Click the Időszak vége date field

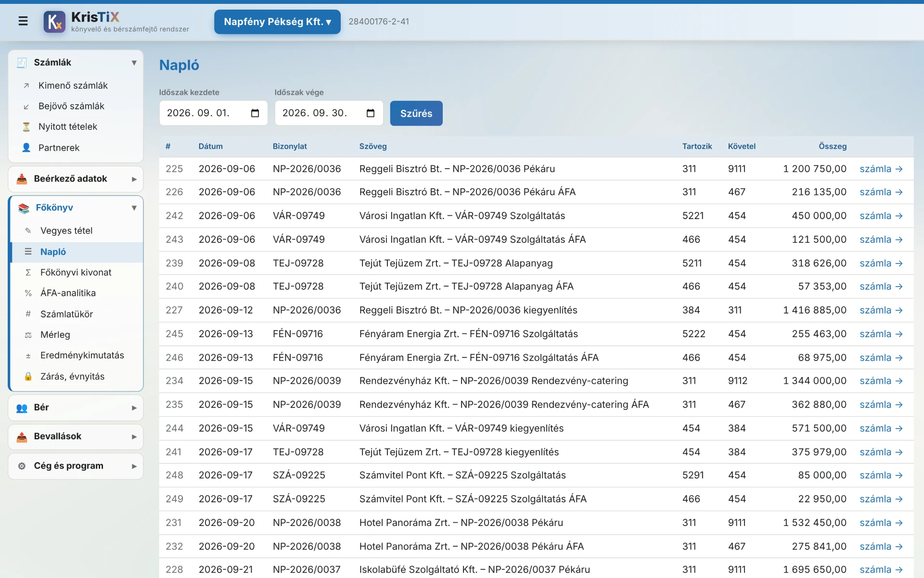[x=329, y=113]
